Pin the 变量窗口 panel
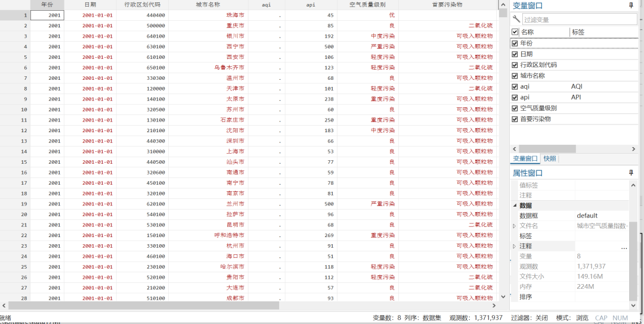 click(631, 5)
